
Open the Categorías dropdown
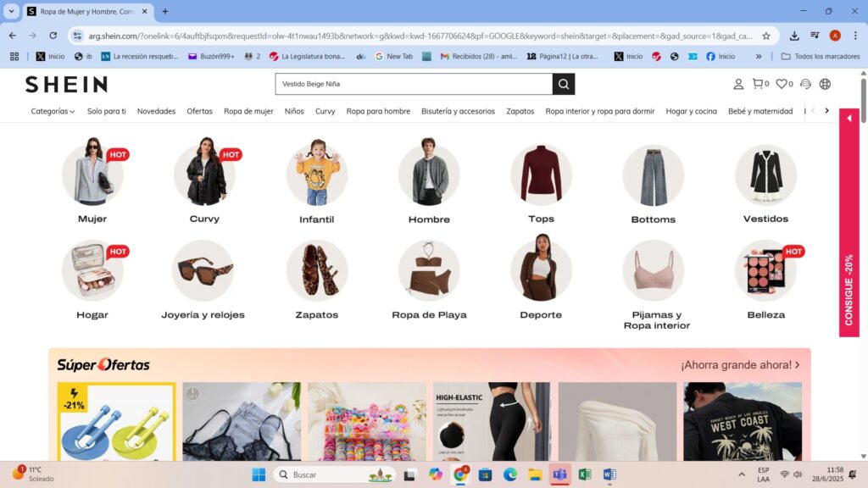coord(51,111)
